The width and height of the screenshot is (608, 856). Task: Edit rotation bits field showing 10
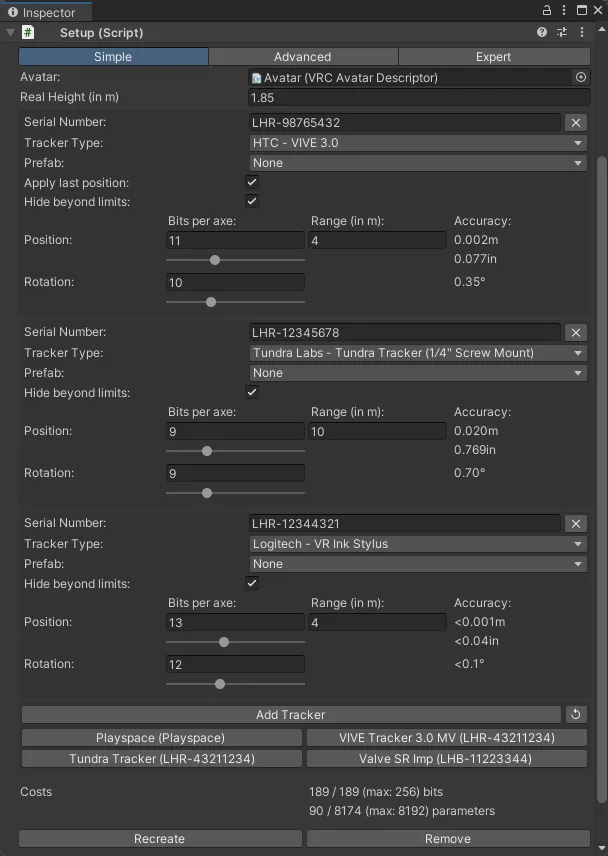coord(235,282)
